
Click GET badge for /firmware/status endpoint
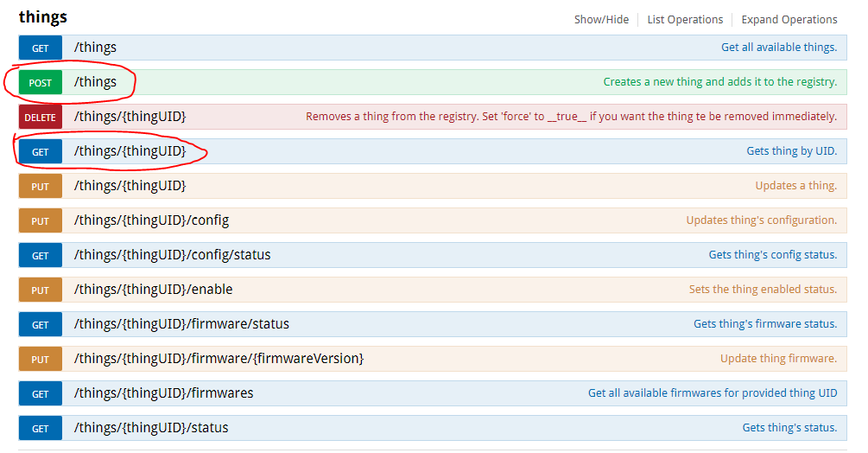click(x=41, y=325)
